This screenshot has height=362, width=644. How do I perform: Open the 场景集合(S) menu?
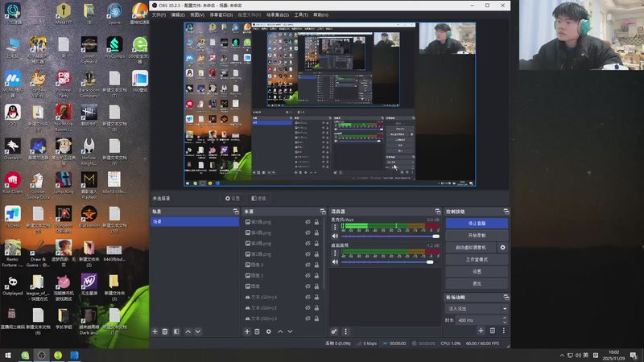pos(278,14)
